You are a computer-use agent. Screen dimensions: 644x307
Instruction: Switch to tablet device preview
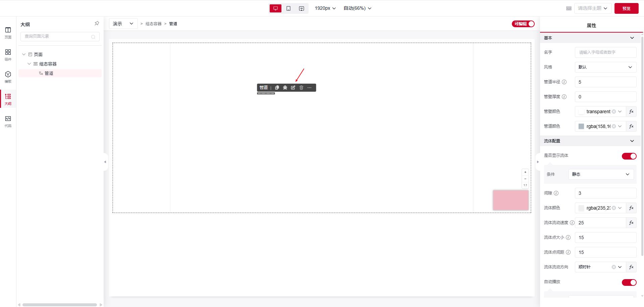[288, 8]
